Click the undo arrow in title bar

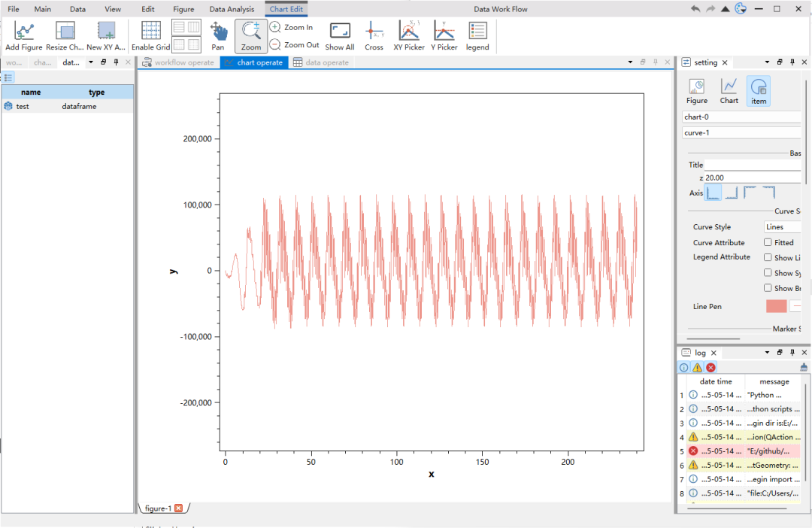tap(695, 9)
